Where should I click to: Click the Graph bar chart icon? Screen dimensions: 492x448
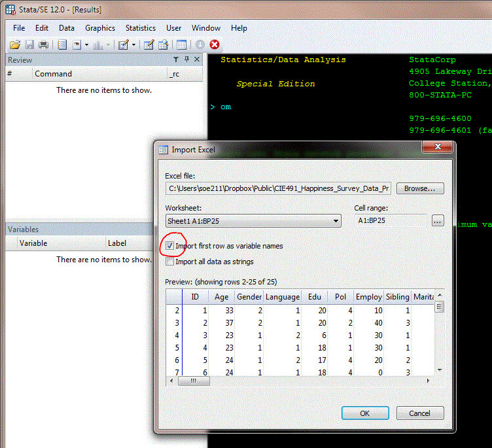(x=98, y=45)
